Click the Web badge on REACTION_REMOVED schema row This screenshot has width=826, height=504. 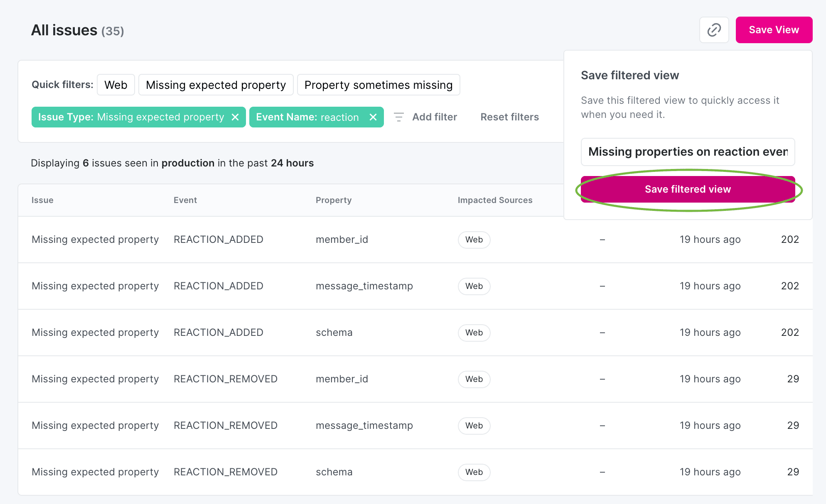click(474, 472)
